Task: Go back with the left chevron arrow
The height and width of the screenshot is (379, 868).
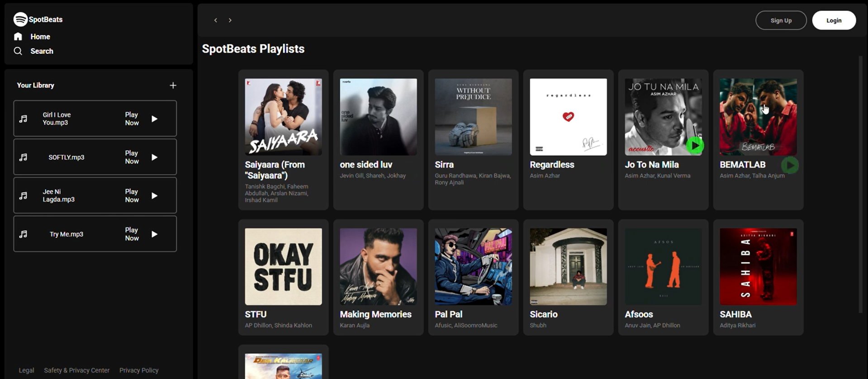Action: pos(216,20)
